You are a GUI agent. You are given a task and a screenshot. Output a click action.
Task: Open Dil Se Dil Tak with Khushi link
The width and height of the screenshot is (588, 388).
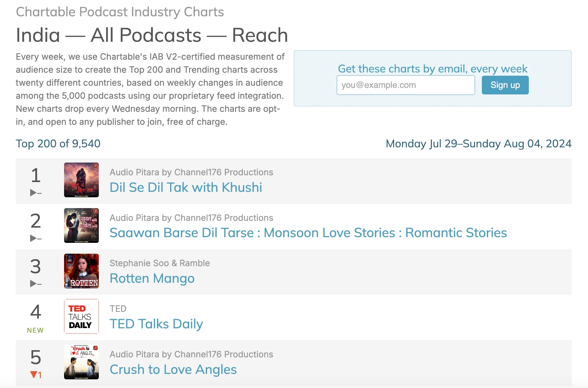[186, 187]
